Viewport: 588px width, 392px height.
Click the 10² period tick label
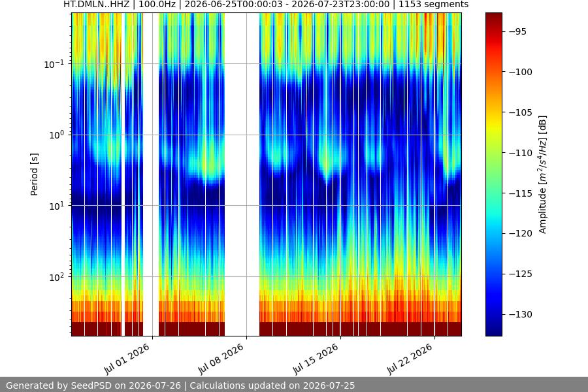tap(56, 277)
